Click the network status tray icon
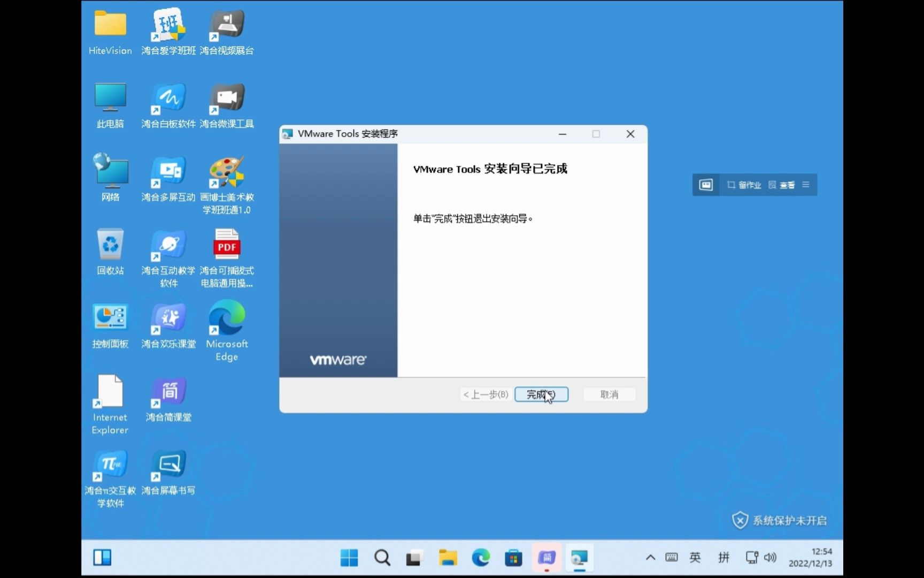The height and width of the screenshot is (578, 924). click(x=752, y=558)
